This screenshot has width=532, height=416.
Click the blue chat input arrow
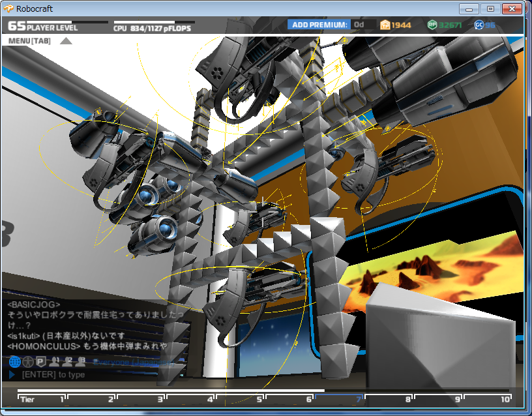(x=12, y=375)
